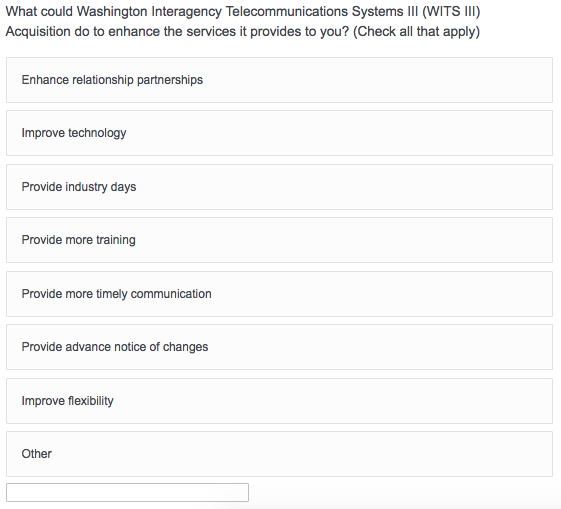
Task: Click the 'Other' label text
Action: click(36, 454)
